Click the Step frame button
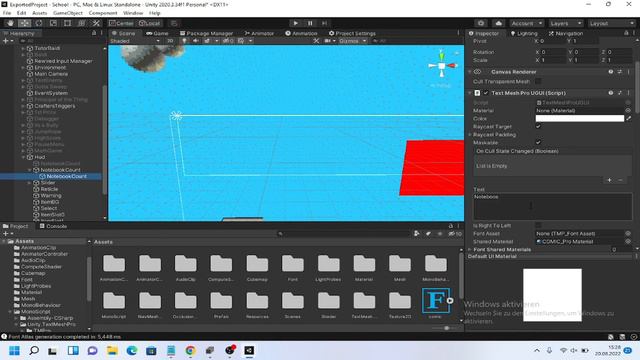Image resolution: width=640 pixels, height=360 pixels. click(x=325, y=23)
